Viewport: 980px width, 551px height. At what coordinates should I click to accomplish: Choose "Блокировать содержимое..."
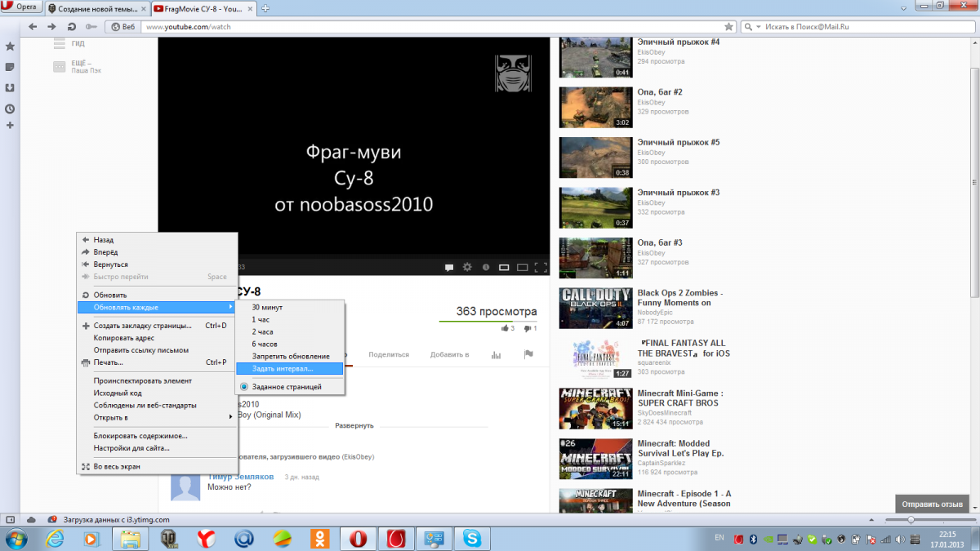(157, 436)
